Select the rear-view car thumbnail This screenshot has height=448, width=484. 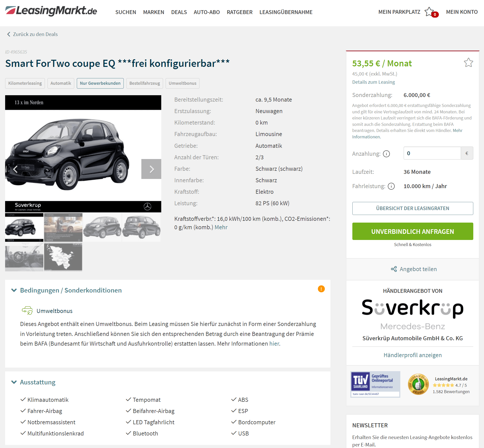[x=141, y=227]
